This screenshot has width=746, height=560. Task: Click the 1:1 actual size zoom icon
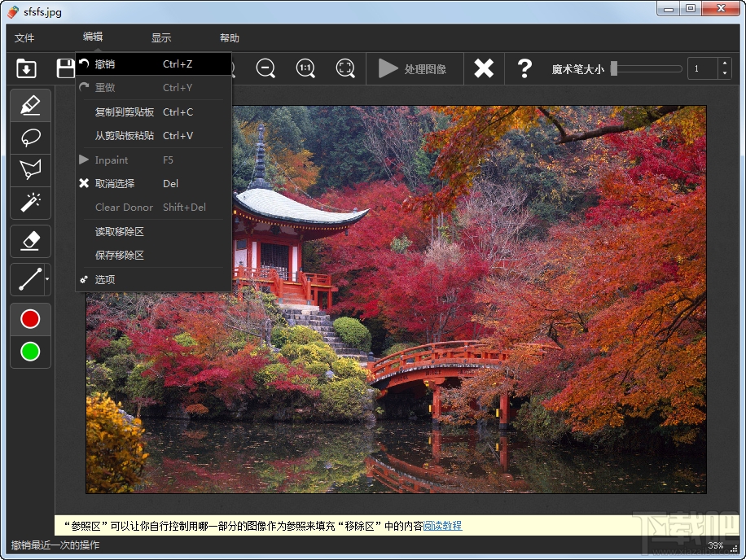[305, 68]
